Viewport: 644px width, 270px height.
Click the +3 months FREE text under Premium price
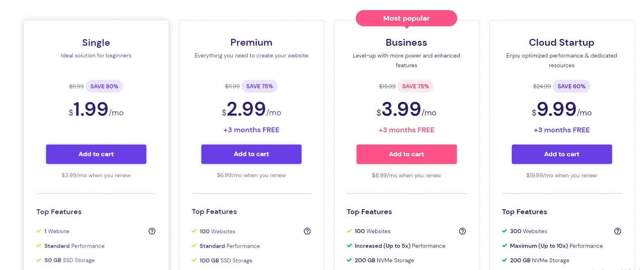pos(251,130)
